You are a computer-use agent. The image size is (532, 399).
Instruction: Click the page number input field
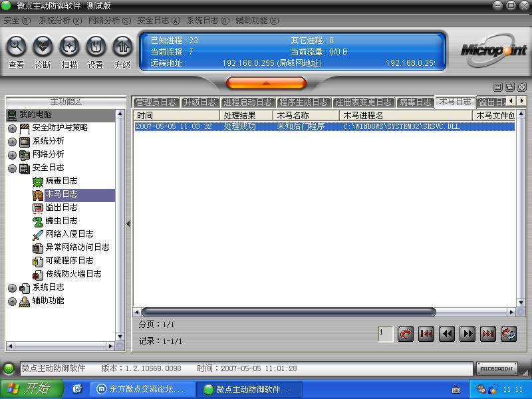pos(386,334)
